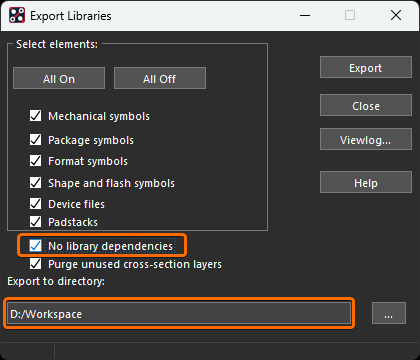The height and width of the screenshot is (360, 420).
Task: Open Help for Export Libraries
Action: (366, 182)
